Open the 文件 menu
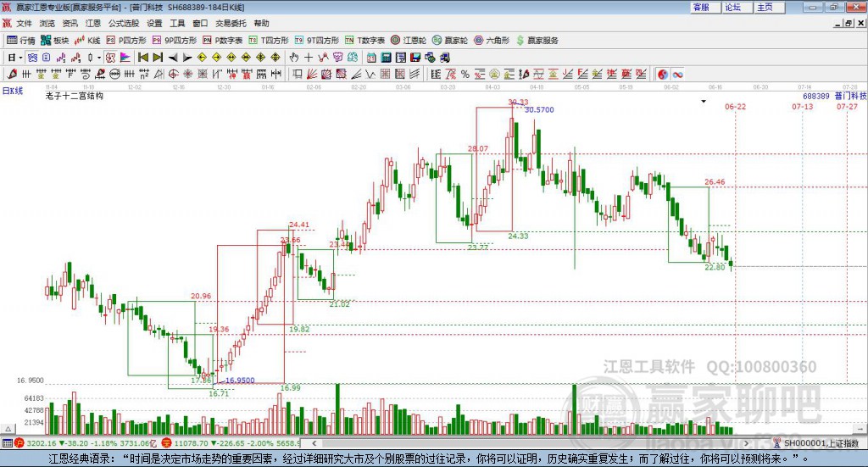868x467 pixels. point(24,23)
